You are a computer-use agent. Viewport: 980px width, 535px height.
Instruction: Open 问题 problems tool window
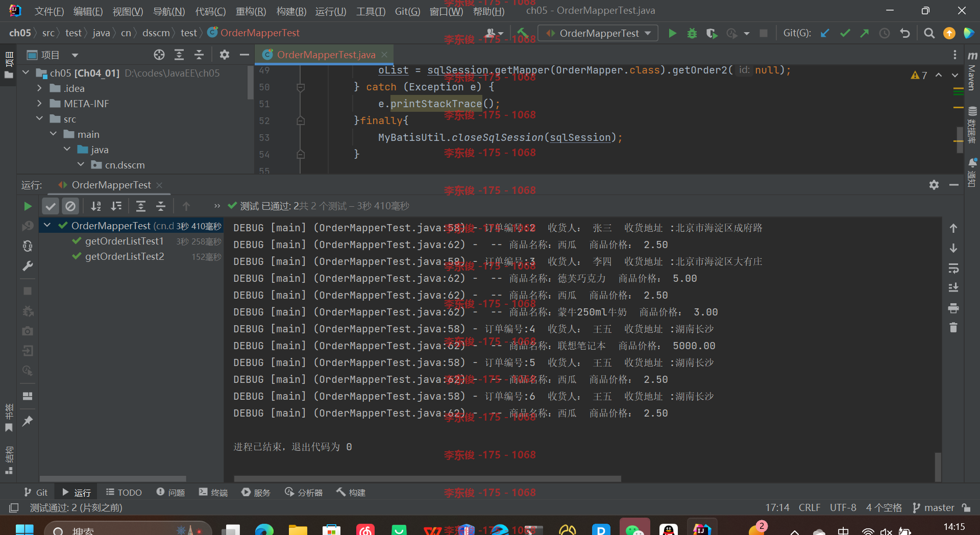click(x=170, y=492)
